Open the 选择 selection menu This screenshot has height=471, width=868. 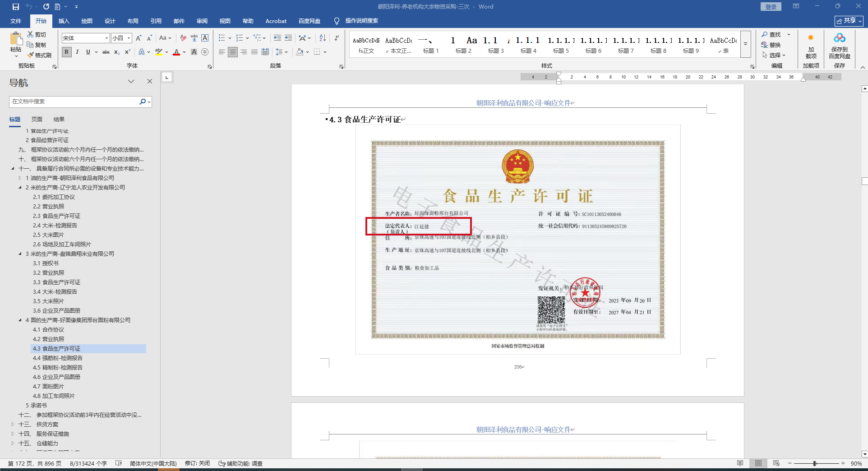(774, 55)
